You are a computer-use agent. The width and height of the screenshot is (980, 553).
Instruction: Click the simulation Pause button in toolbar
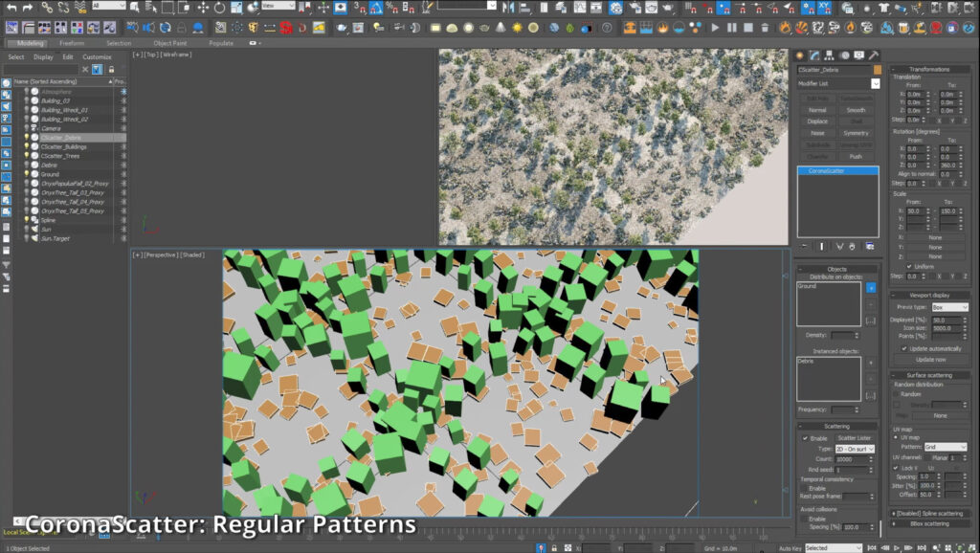point(732,28)
